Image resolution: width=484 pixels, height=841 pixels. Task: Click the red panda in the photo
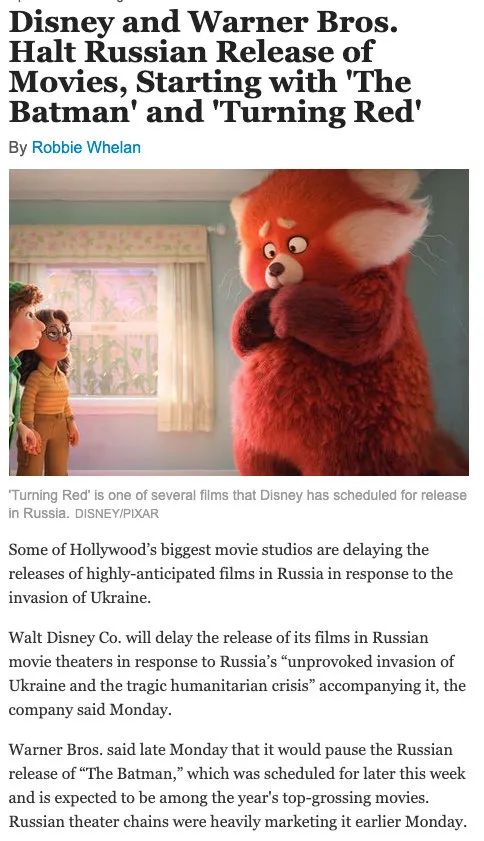343,322
